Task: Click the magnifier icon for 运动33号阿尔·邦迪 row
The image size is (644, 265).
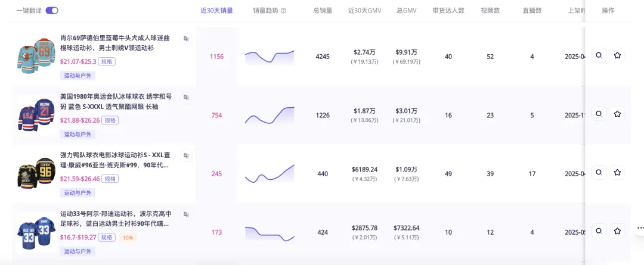Action: coord(599,230)
